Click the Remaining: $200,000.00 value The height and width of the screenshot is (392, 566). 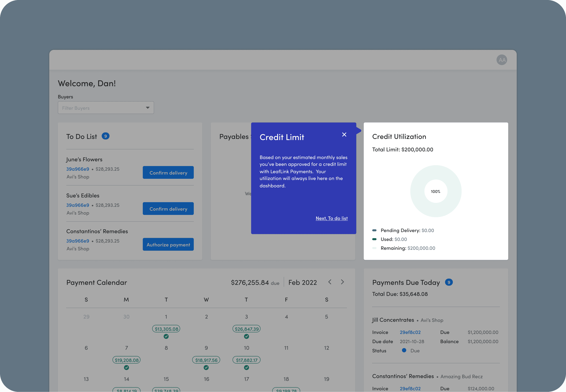click(421, 248)
